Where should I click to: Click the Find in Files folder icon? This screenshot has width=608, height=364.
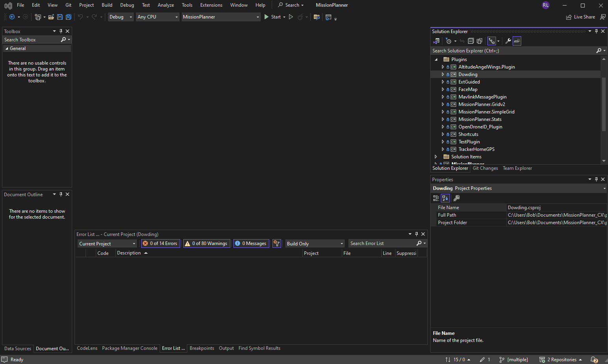click(316, 17)
